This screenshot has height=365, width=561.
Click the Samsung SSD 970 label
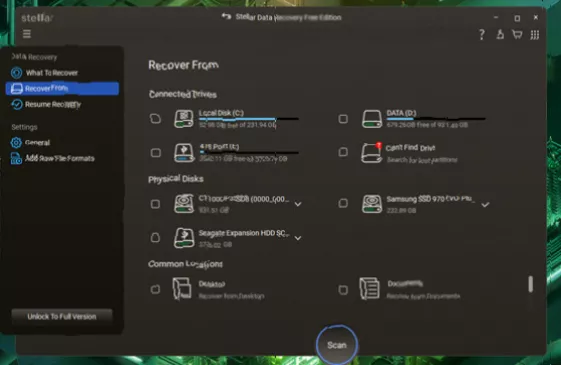(430, 199)
